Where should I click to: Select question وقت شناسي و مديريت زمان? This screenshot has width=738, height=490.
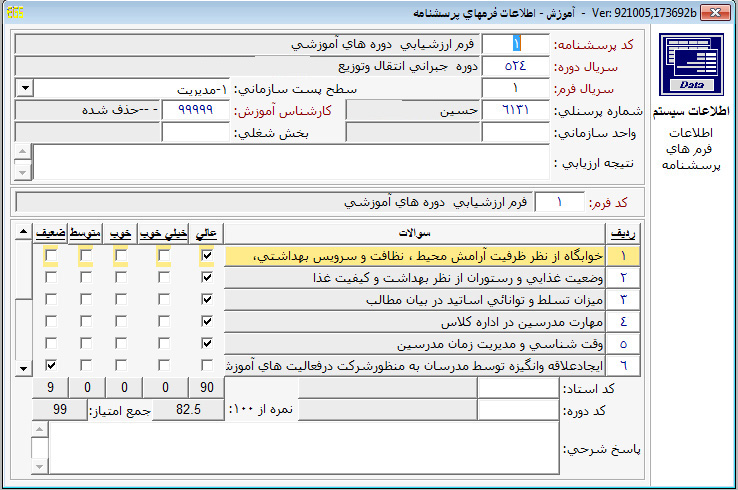(x=415, y=344)
